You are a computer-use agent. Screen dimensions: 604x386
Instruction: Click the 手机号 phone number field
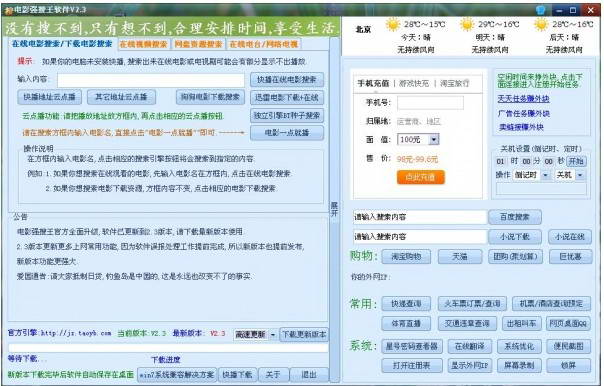[430, 103]
